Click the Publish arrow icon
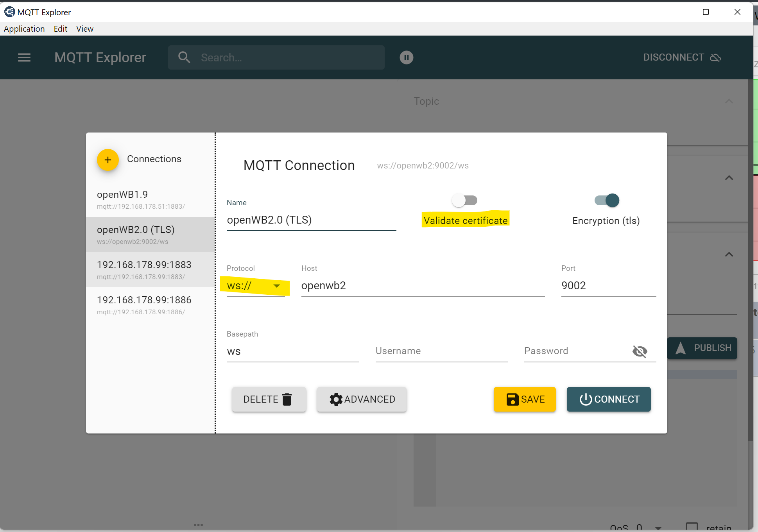The width and height of the screenshot is (758, 532). (681, 348)
